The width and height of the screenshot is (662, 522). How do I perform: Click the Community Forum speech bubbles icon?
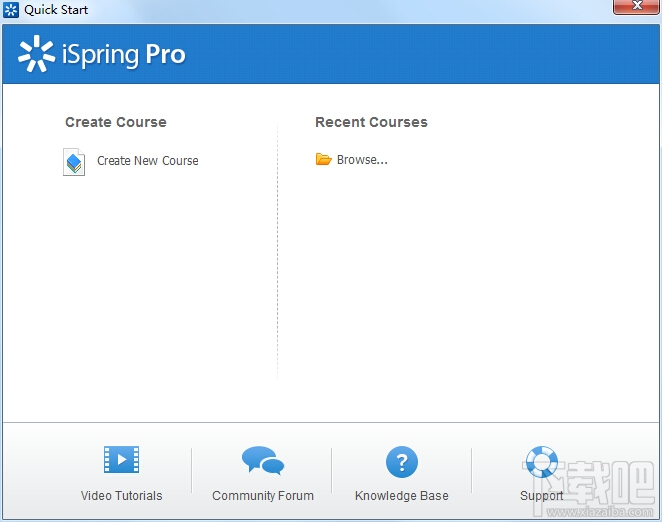click(263, 460)
